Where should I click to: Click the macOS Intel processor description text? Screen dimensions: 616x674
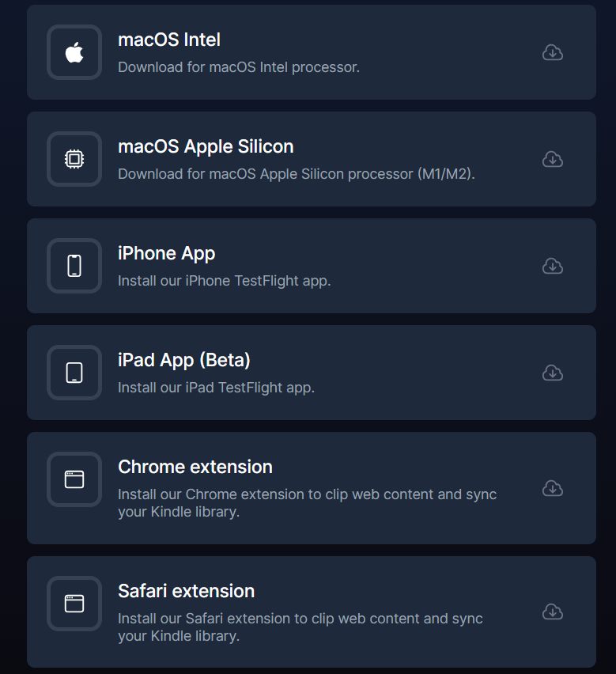pyautogui.click(x=239, y=67)
